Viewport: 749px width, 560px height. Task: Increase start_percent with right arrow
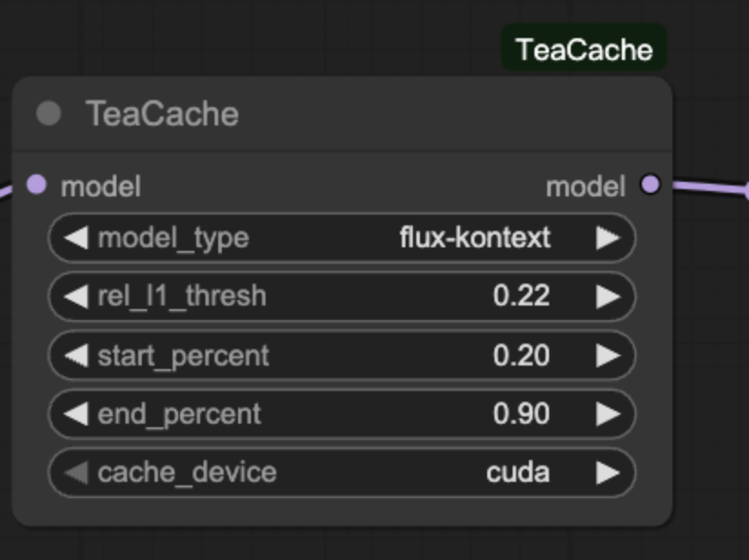(607, 355)
